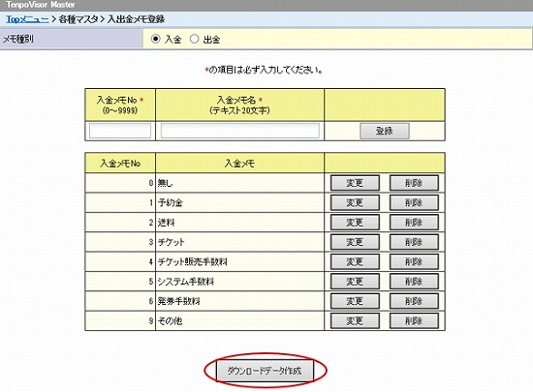Click the ダウンロードデータ作成 button
The width and height of the screenshot is (533, 392).
265,371
